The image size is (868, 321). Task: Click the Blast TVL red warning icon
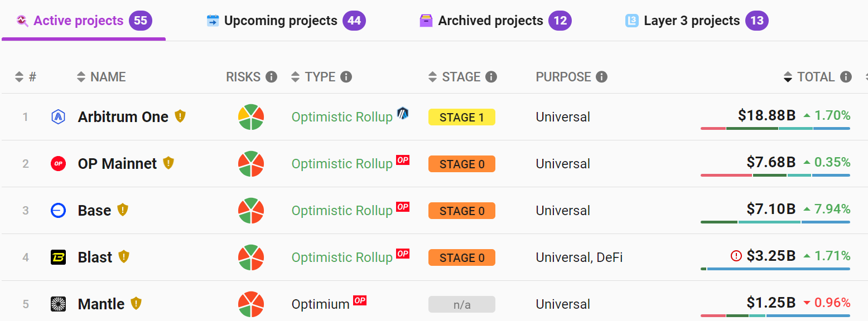click(736, 256)
